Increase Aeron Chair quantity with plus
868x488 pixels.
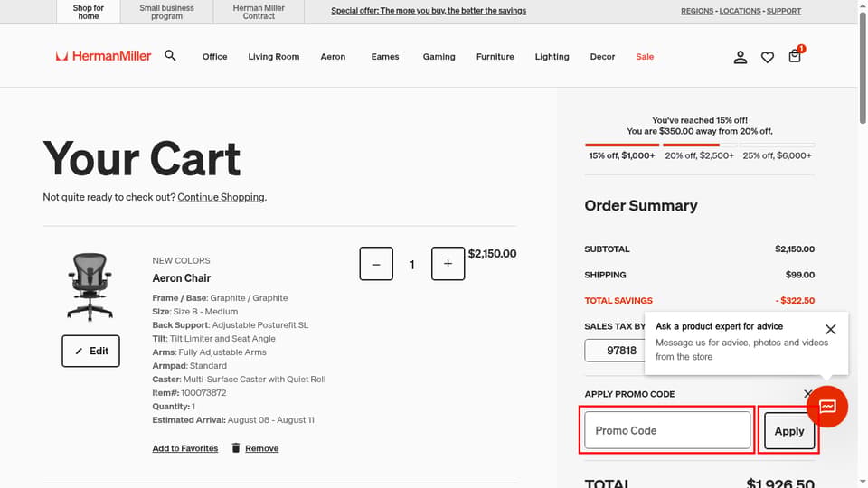[448, 264]
